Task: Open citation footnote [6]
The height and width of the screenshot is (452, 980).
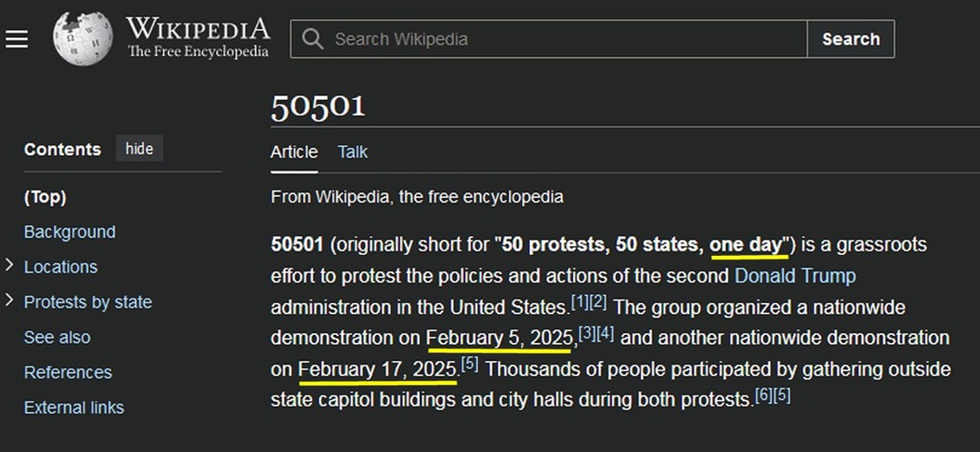Action: (764, 396)
